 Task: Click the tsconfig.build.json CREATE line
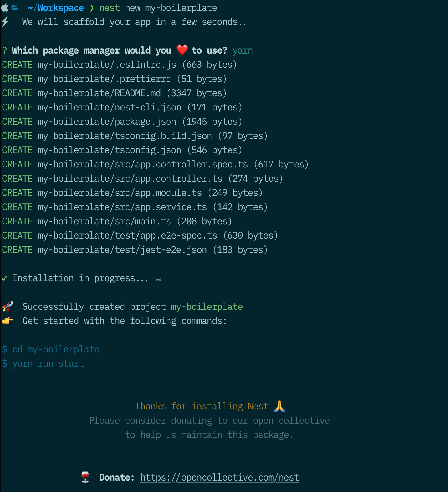click(x=135, y=136)
